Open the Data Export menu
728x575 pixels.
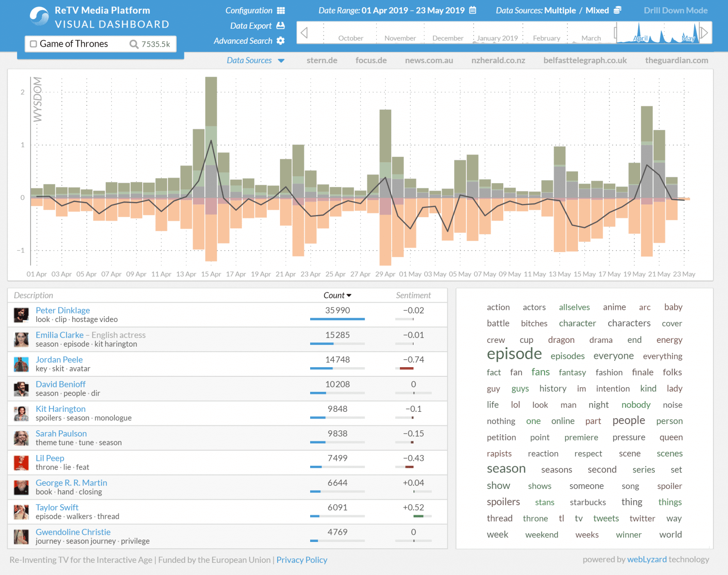tap(251, 26)
